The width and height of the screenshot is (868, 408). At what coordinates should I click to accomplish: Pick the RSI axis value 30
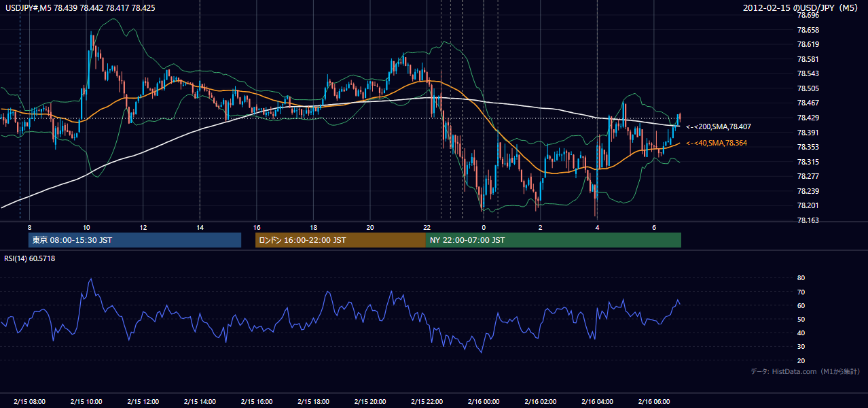801,347
